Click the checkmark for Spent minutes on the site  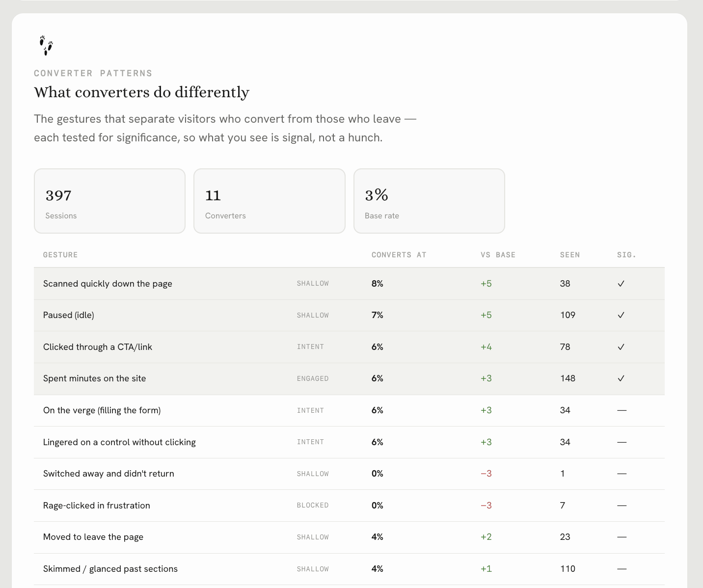click(x=621, y=378)
